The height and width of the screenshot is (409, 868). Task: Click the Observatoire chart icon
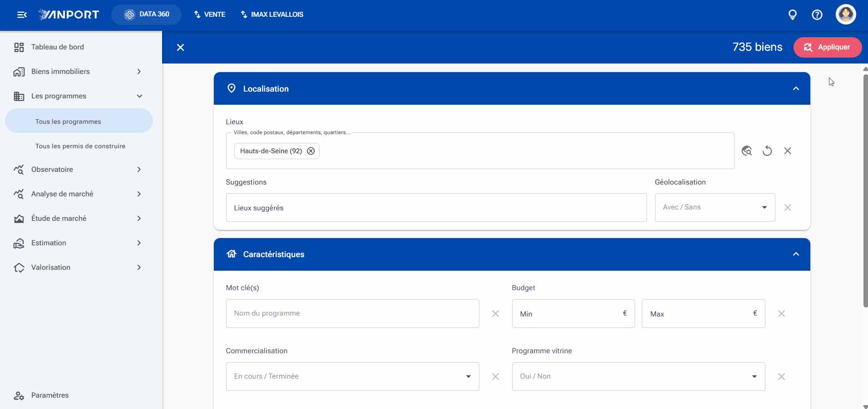point(19,170)
